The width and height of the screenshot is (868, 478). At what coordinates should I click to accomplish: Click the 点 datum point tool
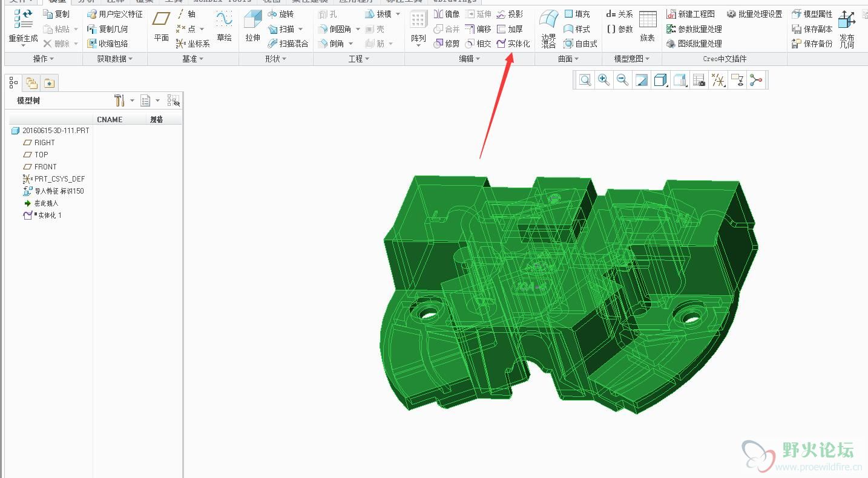coord(186,28)
